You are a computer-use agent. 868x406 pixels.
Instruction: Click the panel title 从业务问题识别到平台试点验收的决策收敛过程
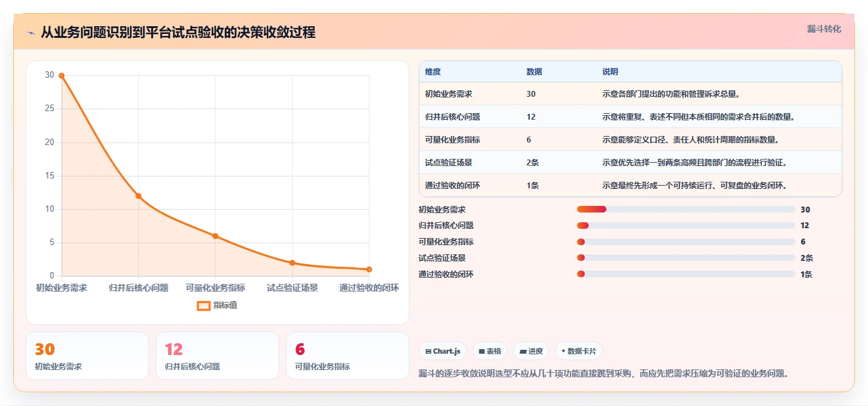click(x=178, y=33)
